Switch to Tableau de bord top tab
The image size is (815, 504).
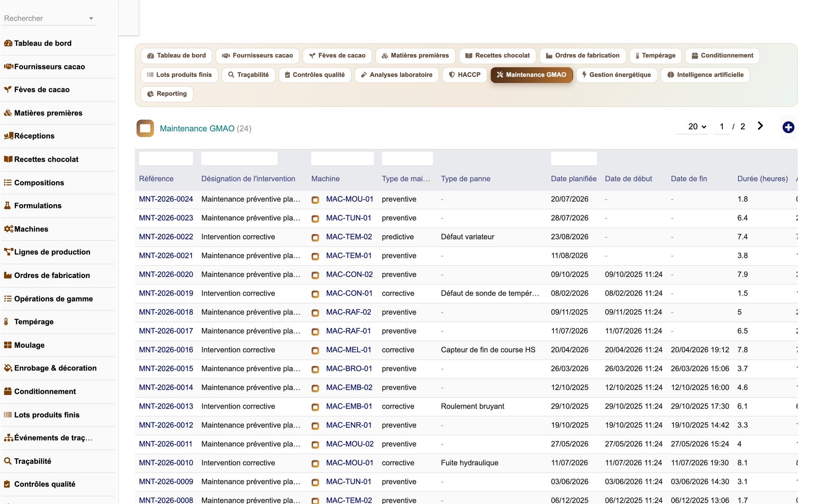tap(176, 56)
